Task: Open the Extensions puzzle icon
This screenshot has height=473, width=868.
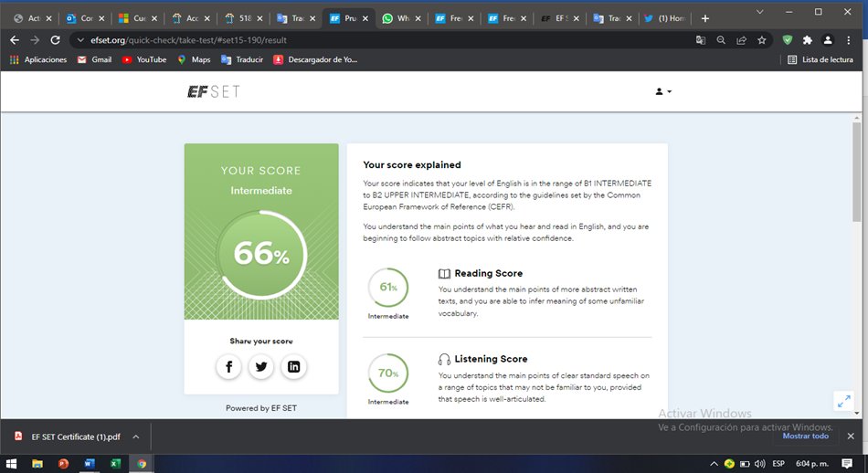Action: 807,40
